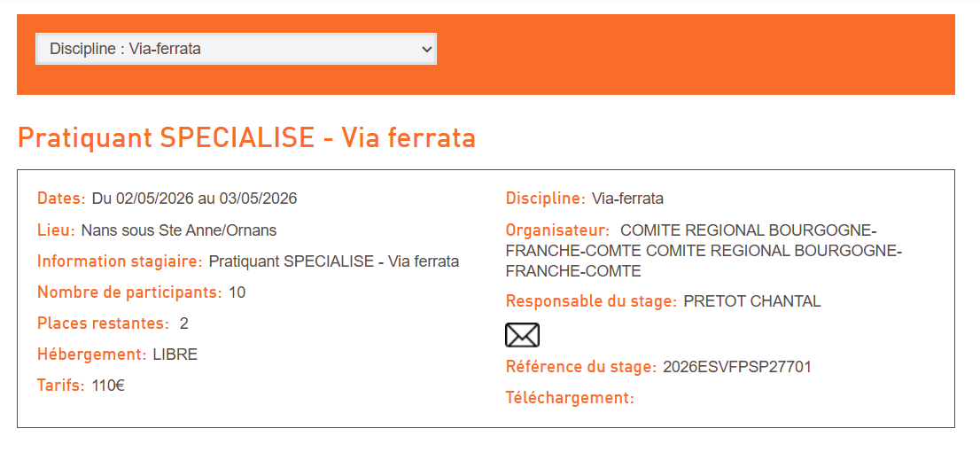Viewport: 980px width, 452px height.
Task: Click the Téléchargement label
Action: 570,398
